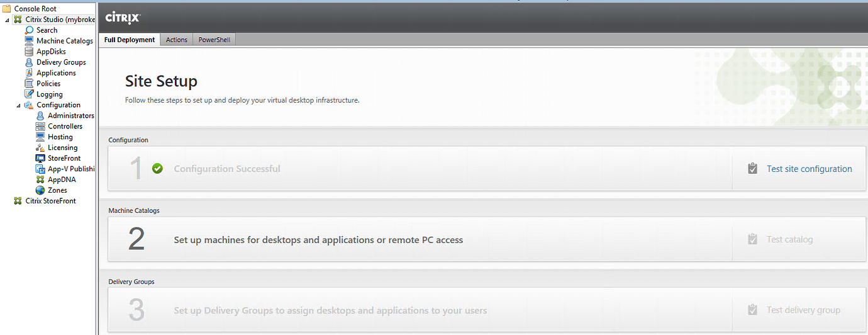Click the Logging icon
This screenshot has height=335, width=868.
29,94
